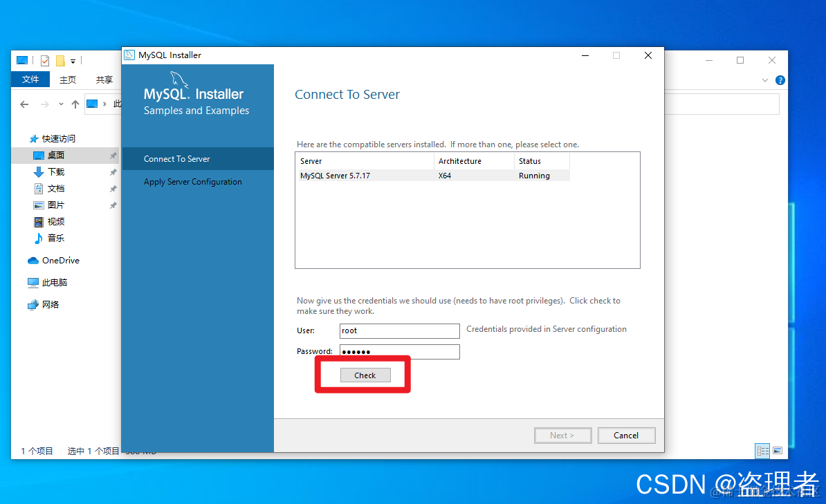
Task: Select 文档 in the navigation pane
Action: click(56, 189)
